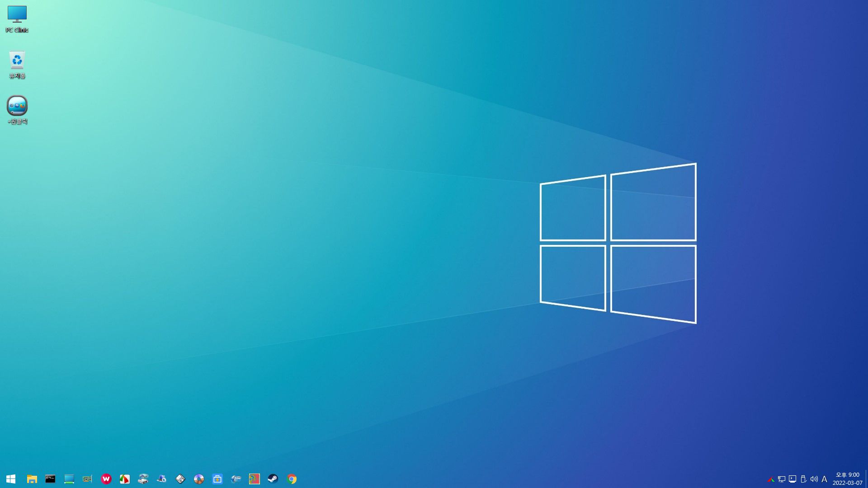
Task: Launch Google Chrome from the taskbar
Action: (x=292, y=479)
